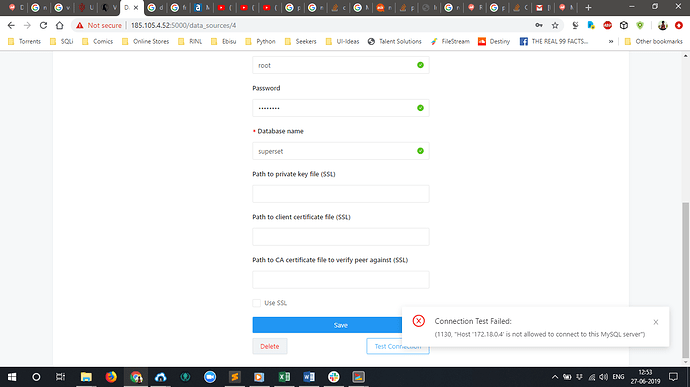The width and height of the screenshot is (690, 387).
Task: Open the red ABP adblock extension
Action: pos(607,26)
